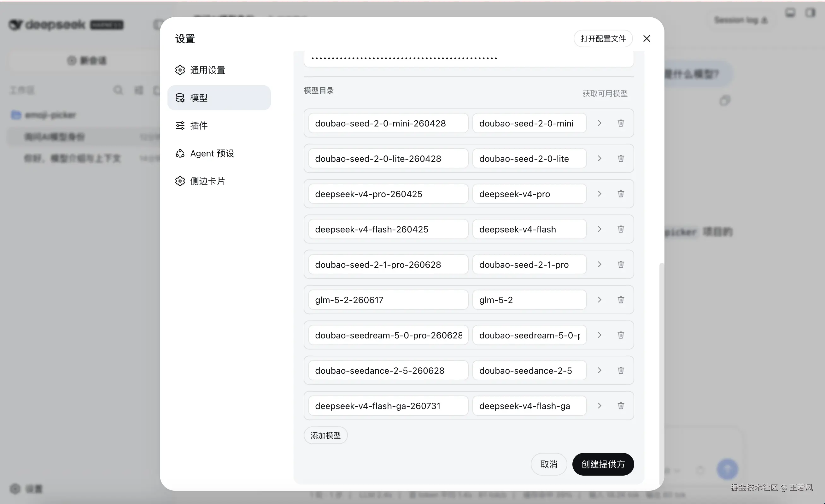This screenshot has width=825, height=504.
Task: Trash the glm-5-2-260617 model entry
Action: 620,300
